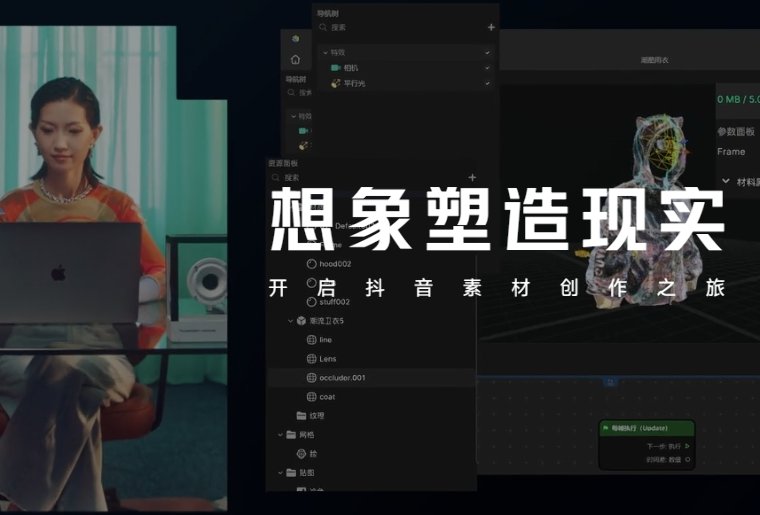Toggle the visibility check on the 平行光 row
760x515 pixels.
click(487, 83)
